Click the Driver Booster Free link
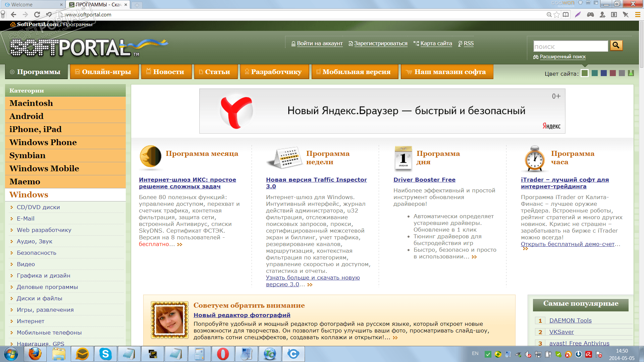 point(424,180)
